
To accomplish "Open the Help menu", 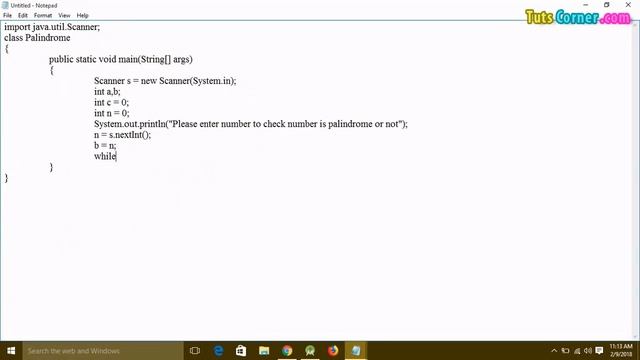I will [82, 16].
